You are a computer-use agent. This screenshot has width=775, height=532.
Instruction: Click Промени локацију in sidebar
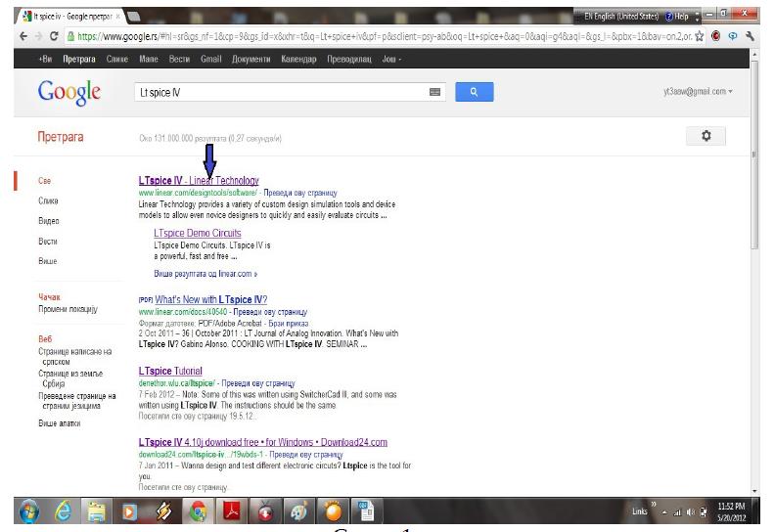point(68,309)
